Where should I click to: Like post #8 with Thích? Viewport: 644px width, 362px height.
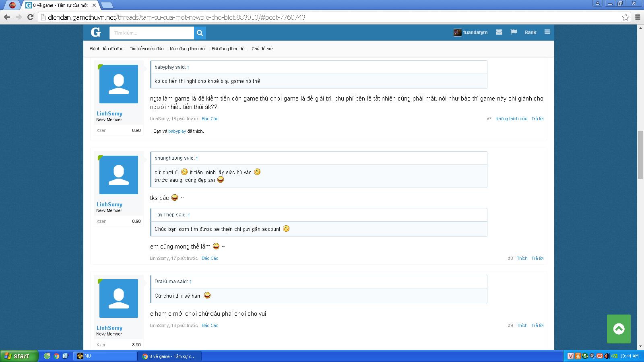pos(522,258)
